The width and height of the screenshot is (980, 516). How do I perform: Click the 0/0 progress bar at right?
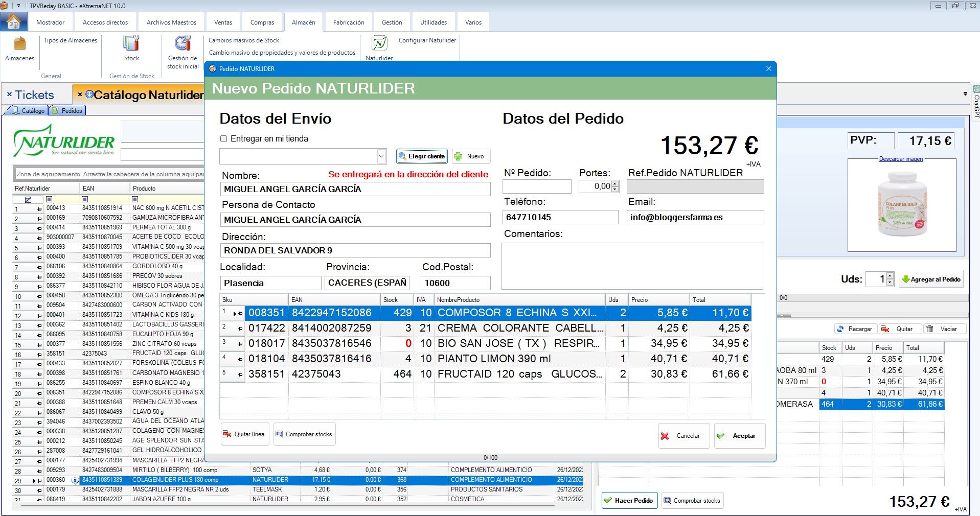click(873, 298)
